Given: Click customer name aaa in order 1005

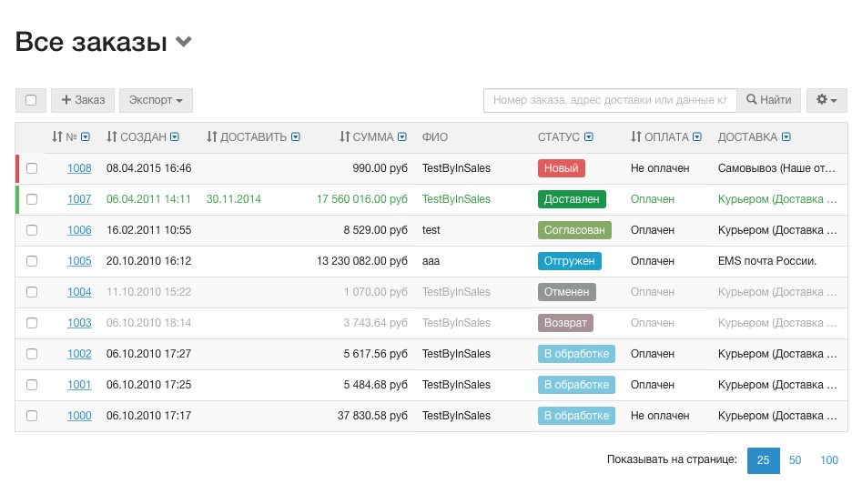Looking at the screenshot, I should [x=431, y=261].
